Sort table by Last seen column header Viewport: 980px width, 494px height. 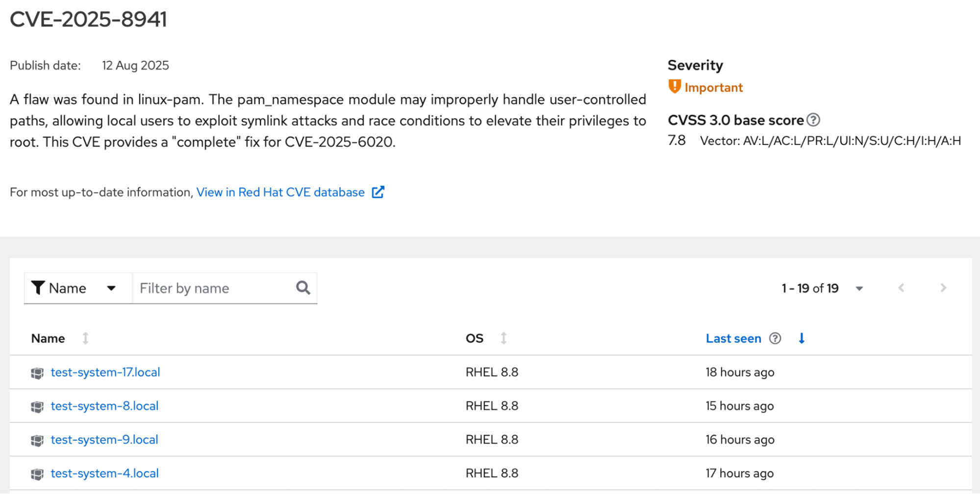[733, 338]
